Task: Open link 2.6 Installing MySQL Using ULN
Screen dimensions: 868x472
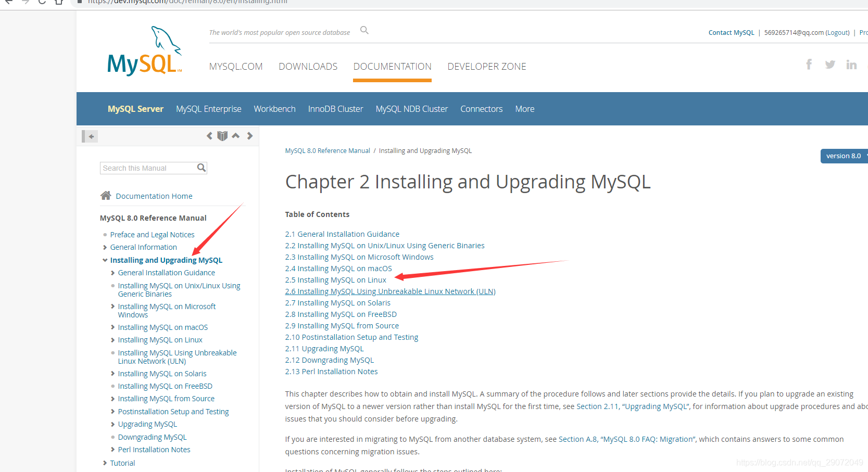Action: tap(390, 291)
